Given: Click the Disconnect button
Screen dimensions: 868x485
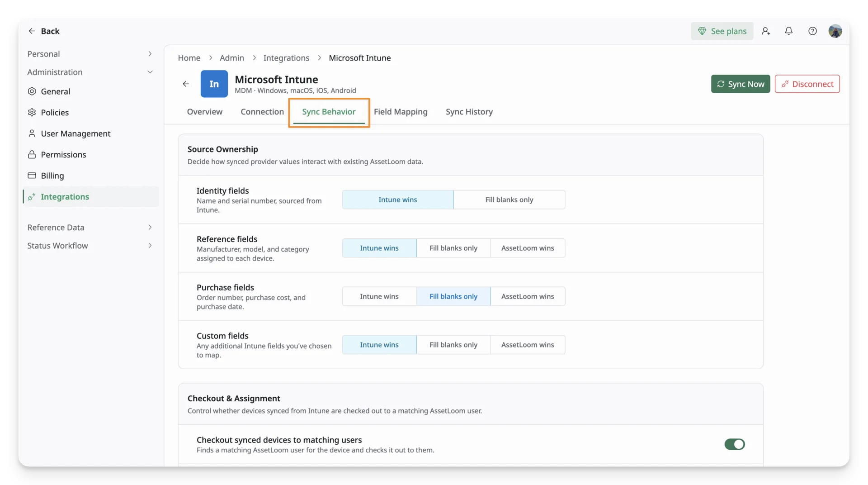Looking at the screenshot, I should 807,84.
